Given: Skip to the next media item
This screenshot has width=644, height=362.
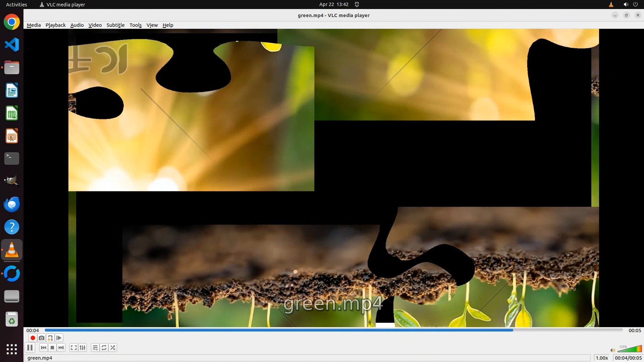Looking at the screenshot, I should pos(61,348).
